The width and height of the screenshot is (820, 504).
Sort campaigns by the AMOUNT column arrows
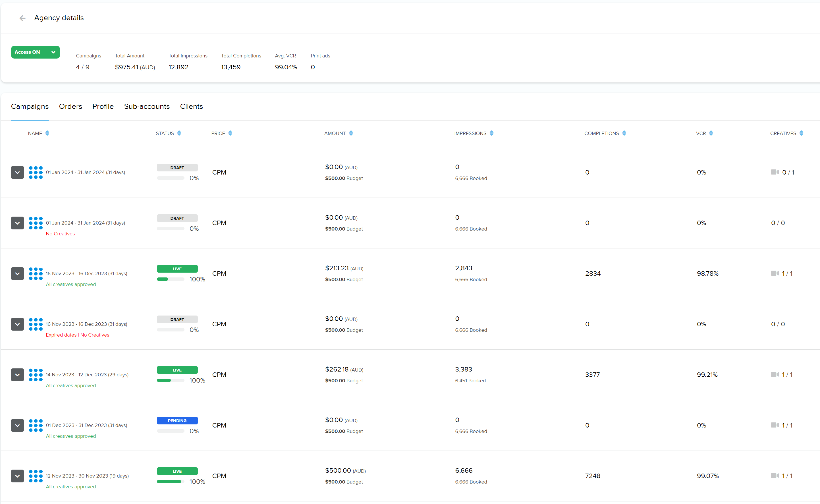350,133
